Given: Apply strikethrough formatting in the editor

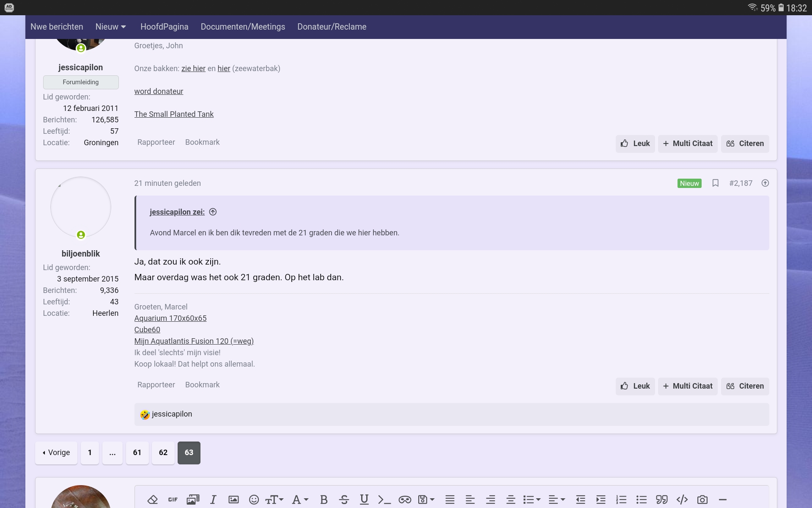Looking at the screenshot, I should [x=344, y=500].
